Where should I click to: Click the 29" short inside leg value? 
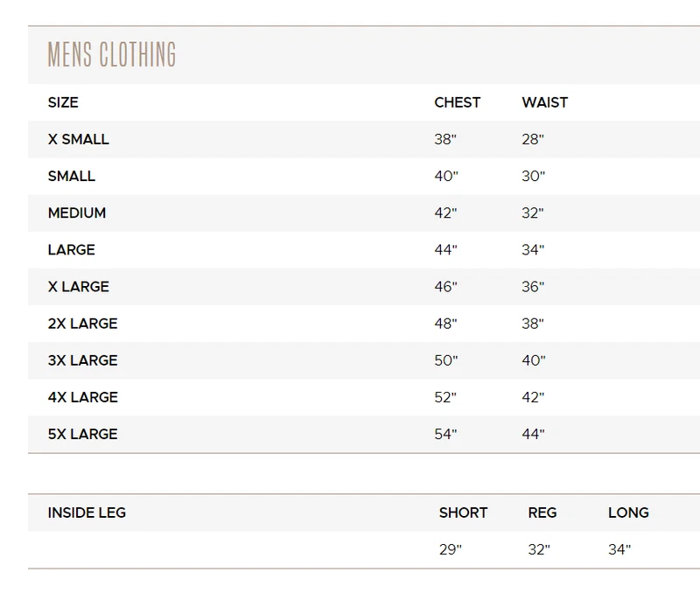[x=450, y=550]
